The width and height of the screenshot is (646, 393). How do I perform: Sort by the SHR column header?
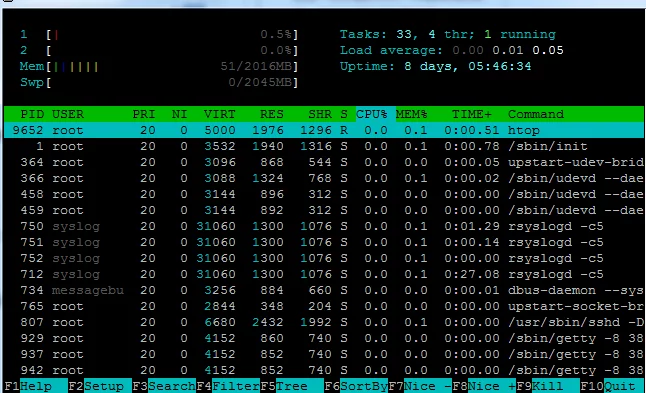pyautogui.click(x=320, y=114)
